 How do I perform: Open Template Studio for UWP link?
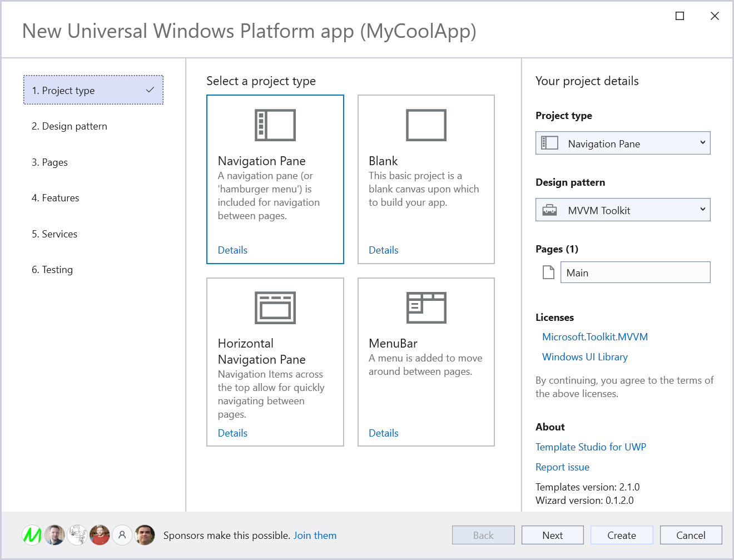click(591, 447)
